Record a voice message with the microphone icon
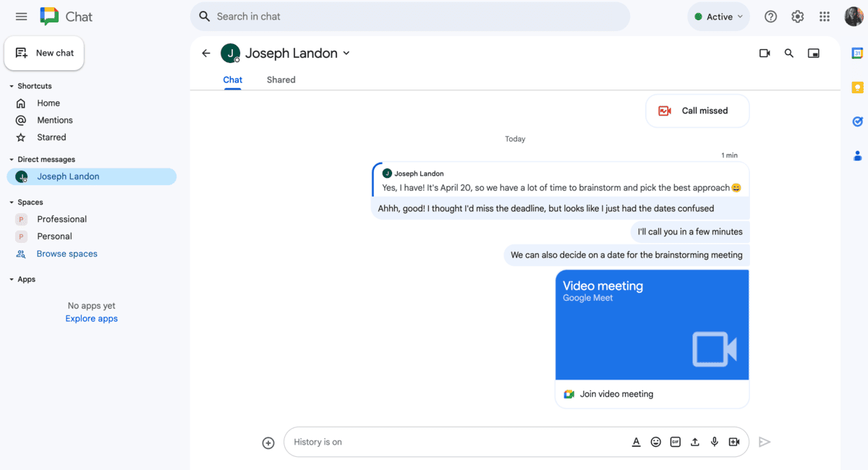The height and width of the screenshot is (470, 868). tap(715, 442)
